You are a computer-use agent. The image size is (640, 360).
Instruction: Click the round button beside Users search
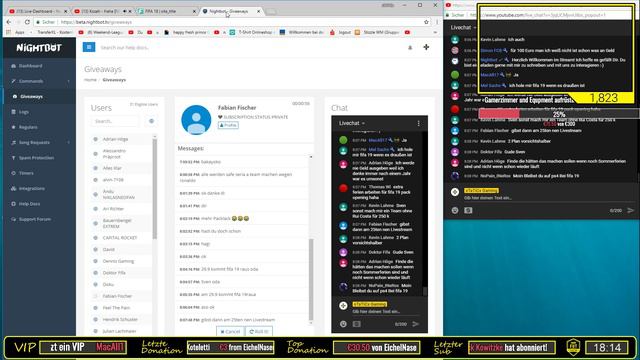[x=151, y=121]
